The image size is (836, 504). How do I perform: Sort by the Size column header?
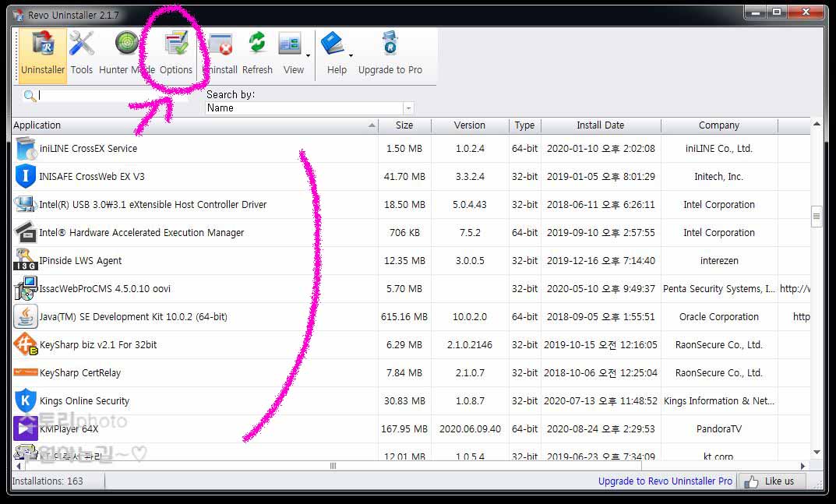404,125
